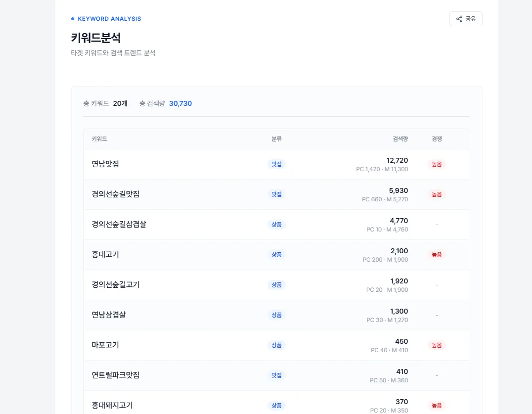Click the 상품 badge on the 홍대돼지고기 row
Image resolution: width=532 pixels, height=414 pixels.
[276, 405]
